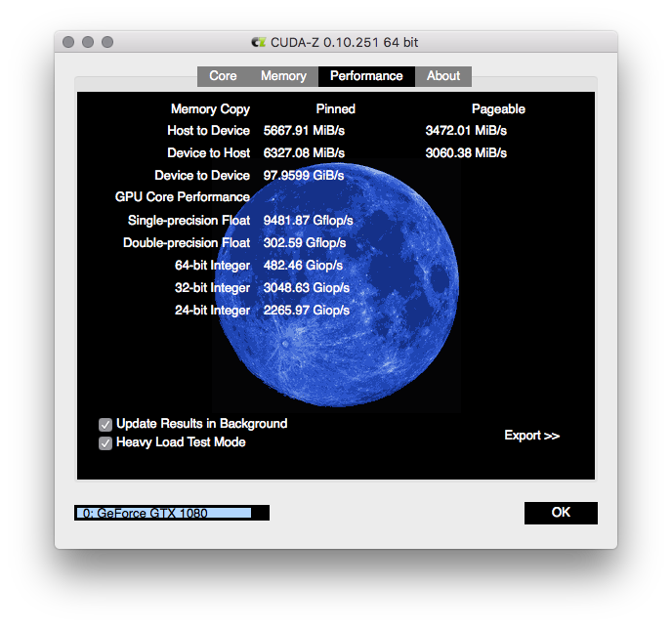Show the About tab
This screenshot has width=672, height=627.
443,76
